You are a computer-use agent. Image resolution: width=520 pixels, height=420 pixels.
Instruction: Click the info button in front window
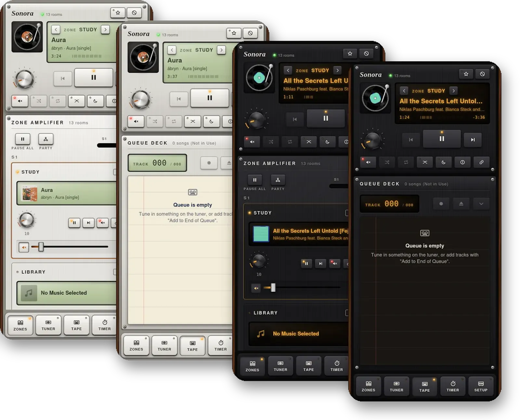pos(462,162)
